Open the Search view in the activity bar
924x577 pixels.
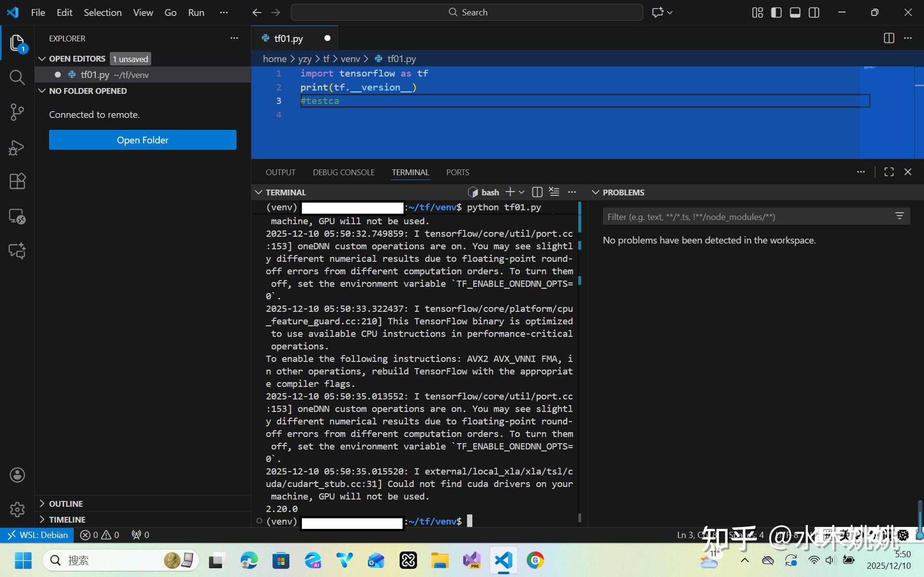17,77
